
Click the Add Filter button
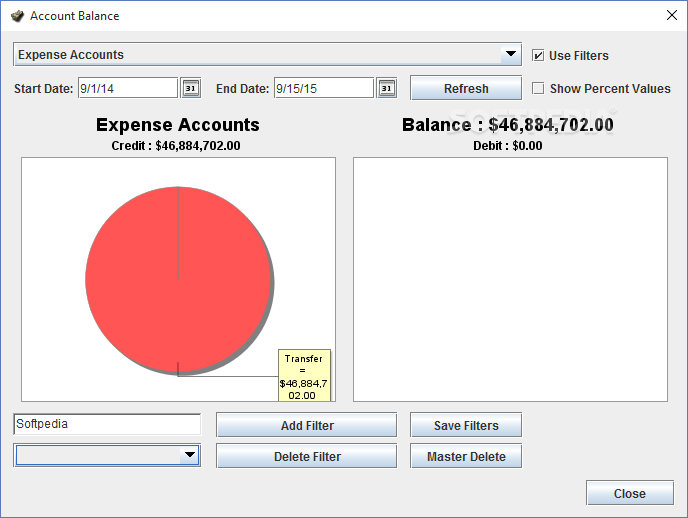click(x=307, y=425)
